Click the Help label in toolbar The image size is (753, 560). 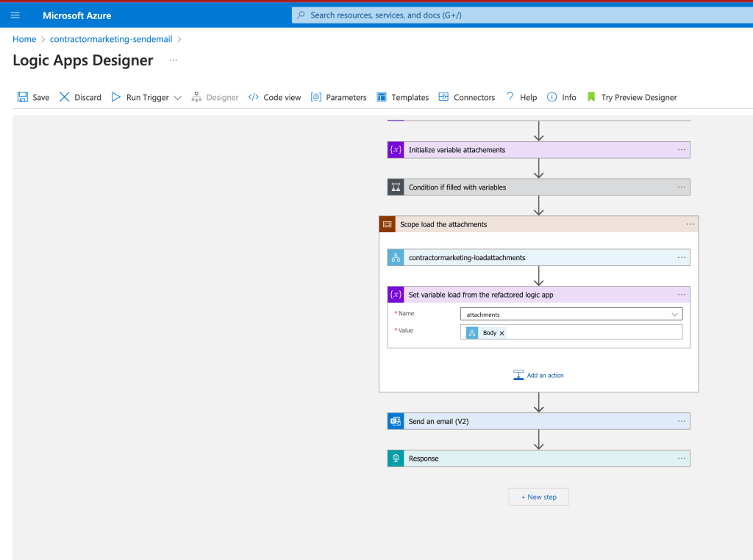coord(528,98)
